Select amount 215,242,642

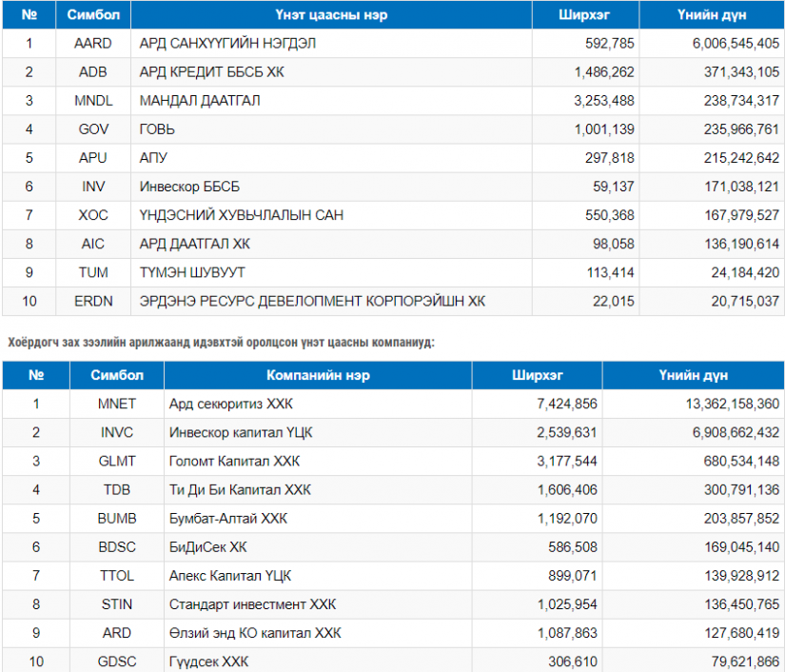741,158
